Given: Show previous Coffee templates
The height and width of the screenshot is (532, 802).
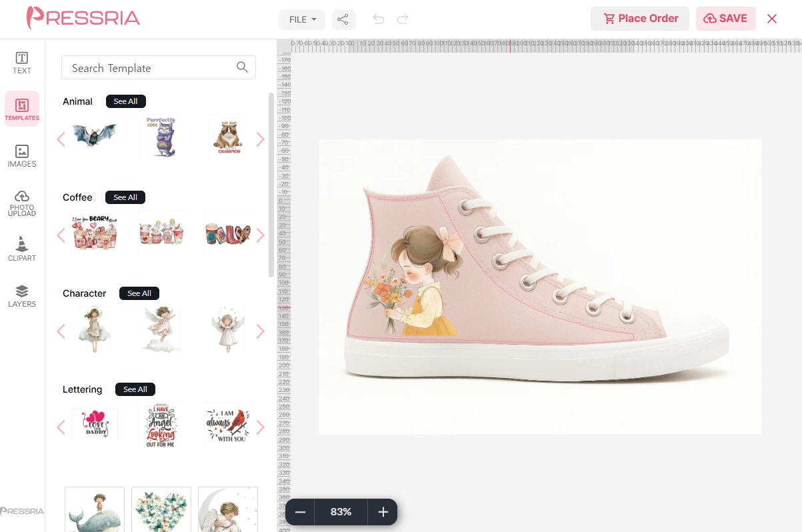Looking at the screenshot, I should (61, 235).
